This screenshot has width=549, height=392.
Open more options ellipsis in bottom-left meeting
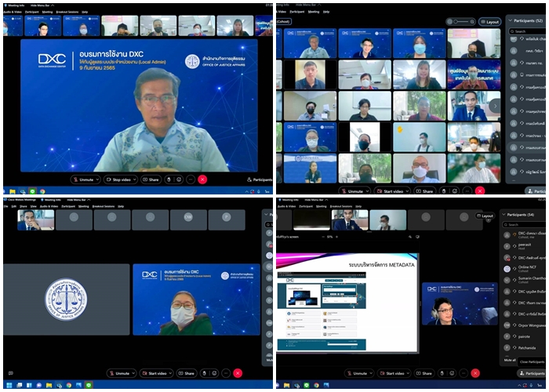pos(226,373)
